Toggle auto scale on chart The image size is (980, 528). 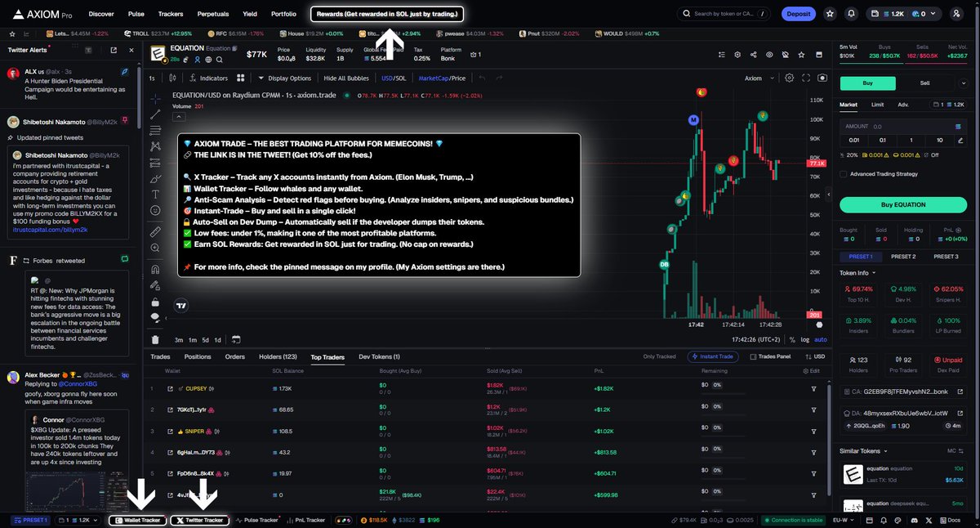(821, 339)
